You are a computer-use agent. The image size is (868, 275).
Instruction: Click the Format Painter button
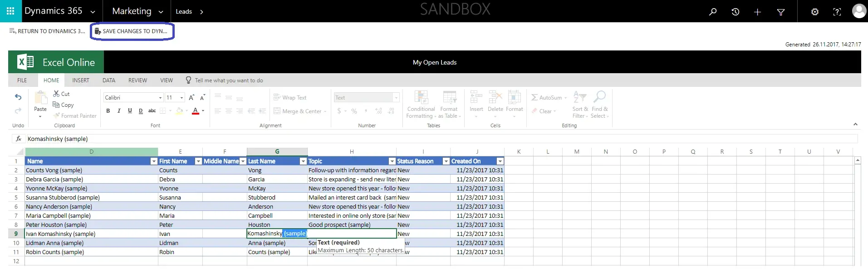pos(75,116)
